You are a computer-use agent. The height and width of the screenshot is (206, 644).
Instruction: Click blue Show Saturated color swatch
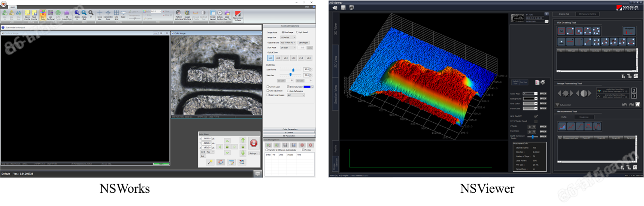(x=307, y=87)
